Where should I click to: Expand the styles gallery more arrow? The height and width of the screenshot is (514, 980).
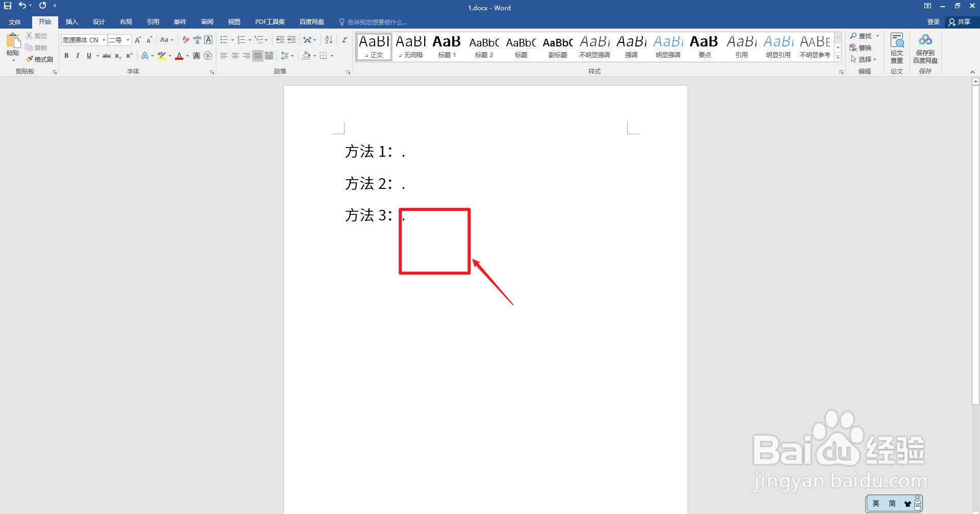click(838, 58)
